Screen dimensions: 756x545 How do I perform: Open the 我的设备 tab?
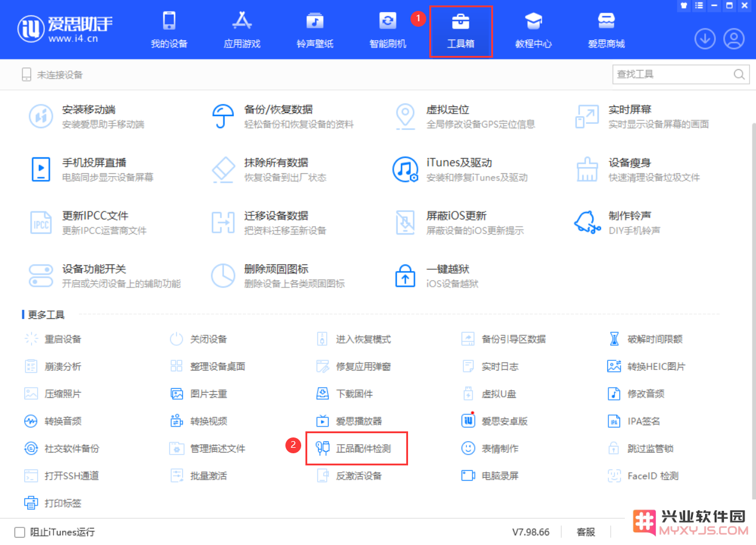[x=169, y=30]
